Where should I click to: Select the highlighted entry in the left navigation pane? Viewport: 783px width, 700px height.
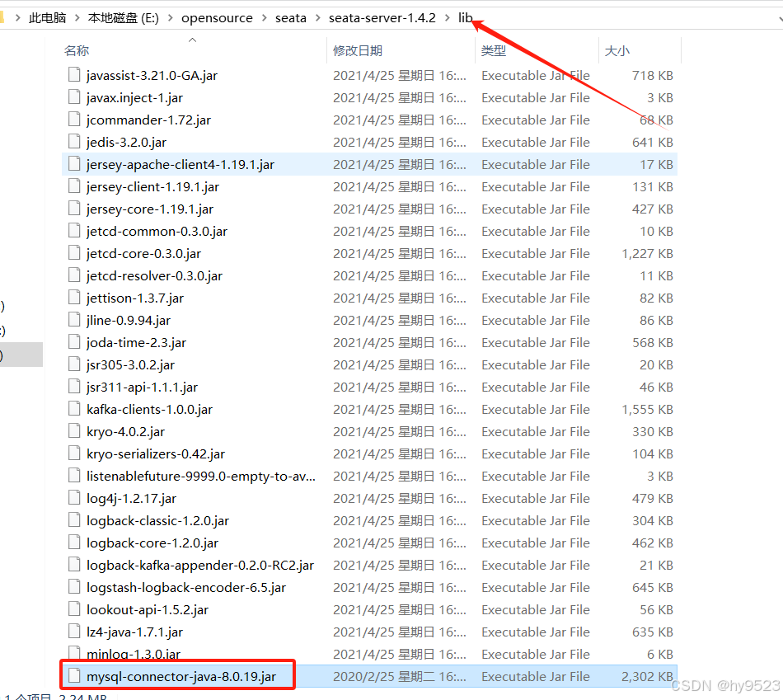tap(21, 355)
